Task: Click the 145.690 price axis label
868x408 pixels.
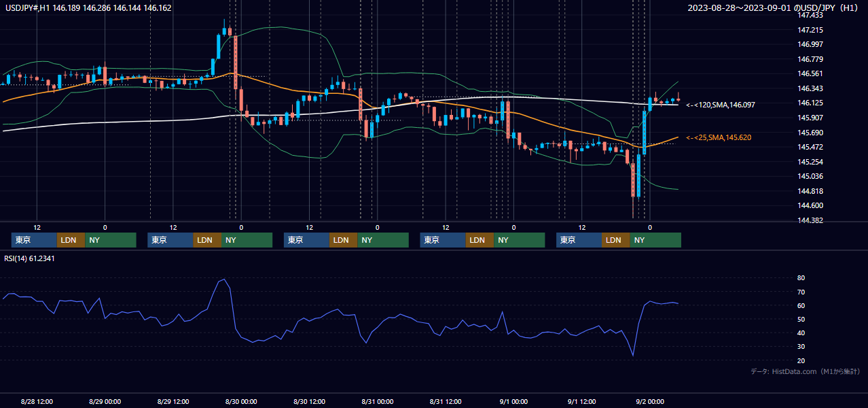Action: coord(811,133)
